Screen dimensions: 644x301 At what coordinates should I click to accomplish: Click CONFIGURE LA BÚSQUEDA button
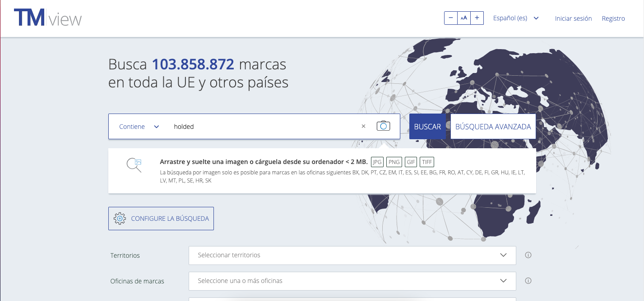click(x=161, y=219)
